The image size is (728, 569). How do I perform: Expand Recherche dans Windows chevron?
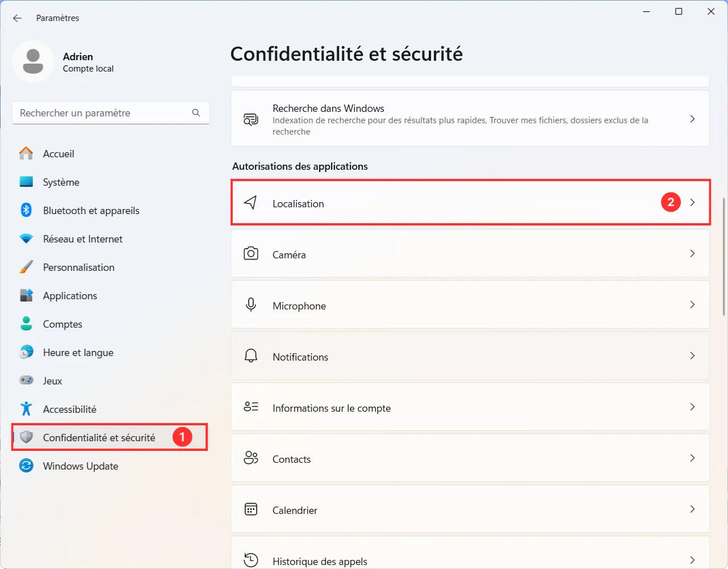tap(692, 119)
